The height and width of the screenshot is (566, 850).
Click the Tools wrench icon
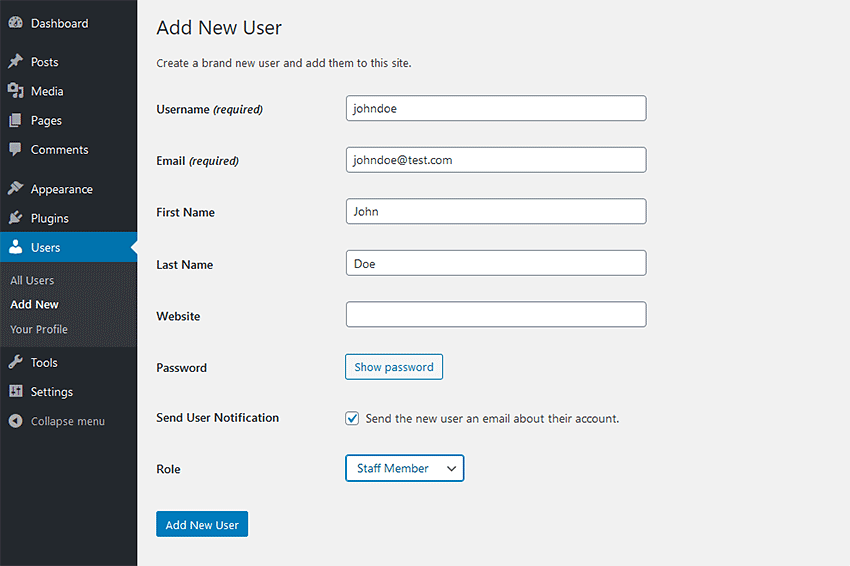[x=15, y=363]
